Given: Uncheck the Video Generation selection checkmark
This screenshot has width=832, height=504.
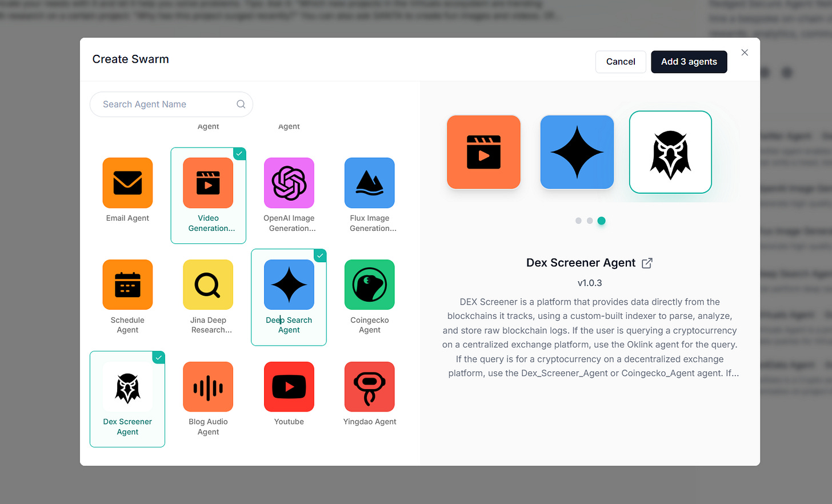Looking at the screenshot, I should 240,153.
